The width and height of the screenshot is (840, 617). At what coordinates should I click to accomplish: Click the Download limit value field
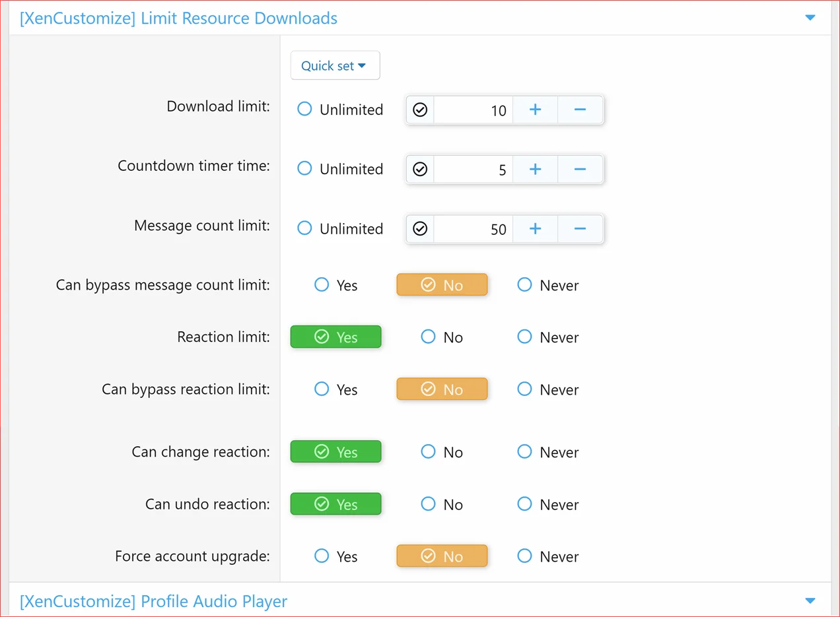click(x=473, y=110)
